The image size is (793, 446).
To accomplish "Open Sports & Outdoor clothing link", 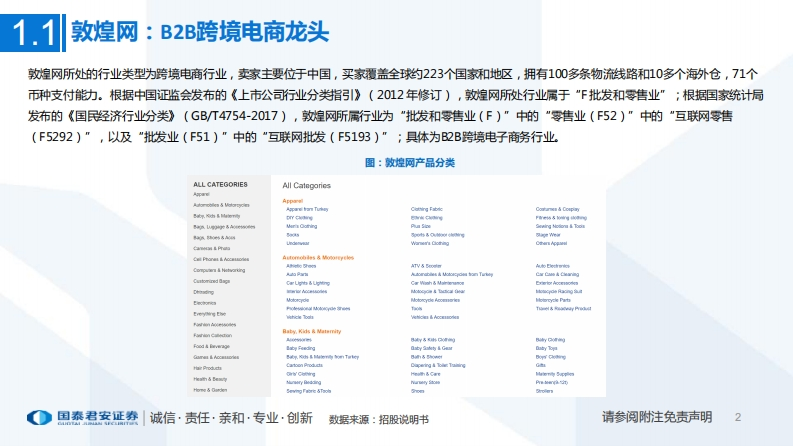I will 437,235.
